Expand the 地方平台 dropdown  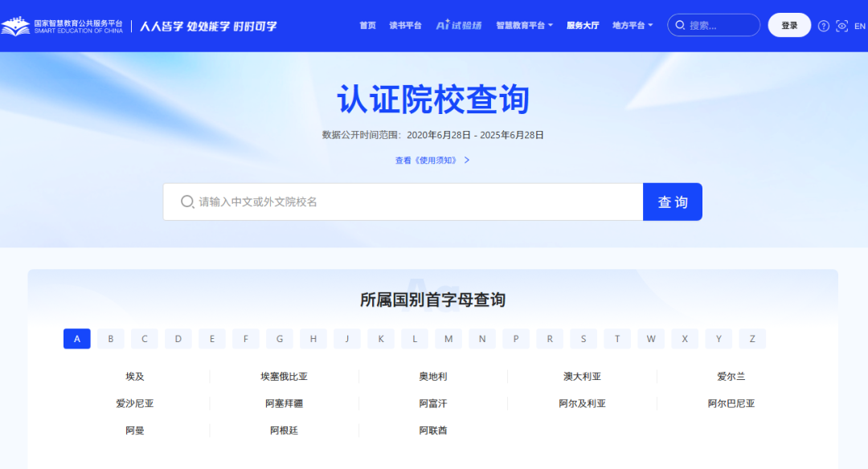(633, 26)
